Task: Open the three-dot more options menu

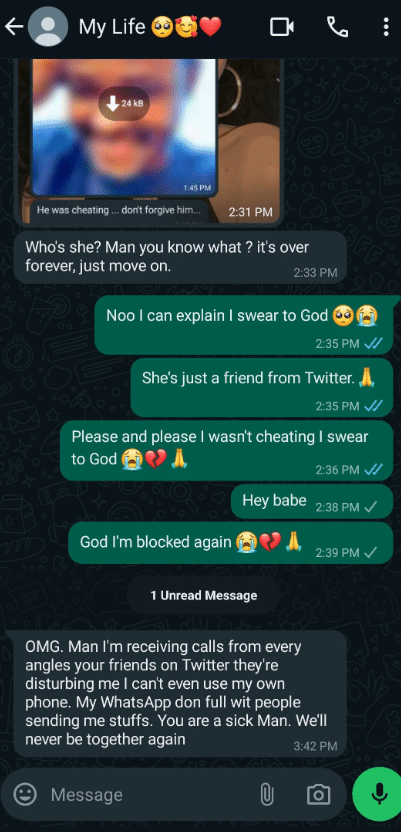Action: pyautogui.click(x=386, y=27)
